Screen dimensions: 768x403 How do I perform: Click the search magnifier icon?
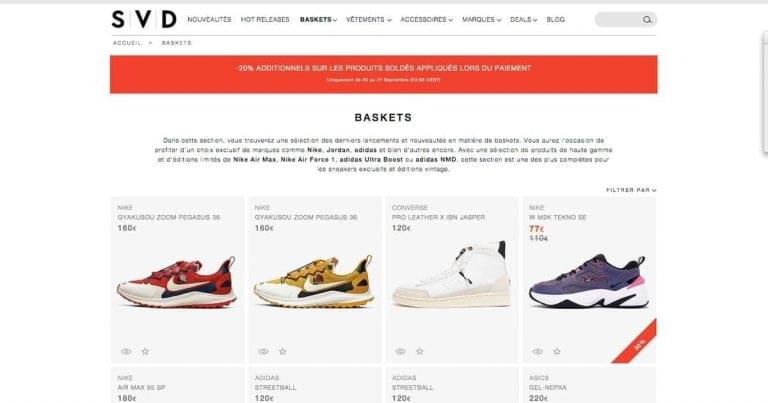(647, 20)
